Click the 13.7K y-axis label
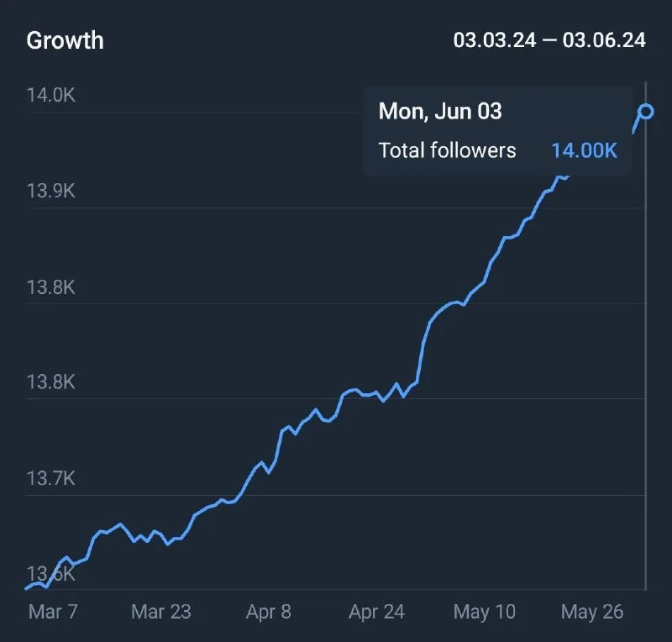This screenshot has height=642, width=672. pos(51,479)
